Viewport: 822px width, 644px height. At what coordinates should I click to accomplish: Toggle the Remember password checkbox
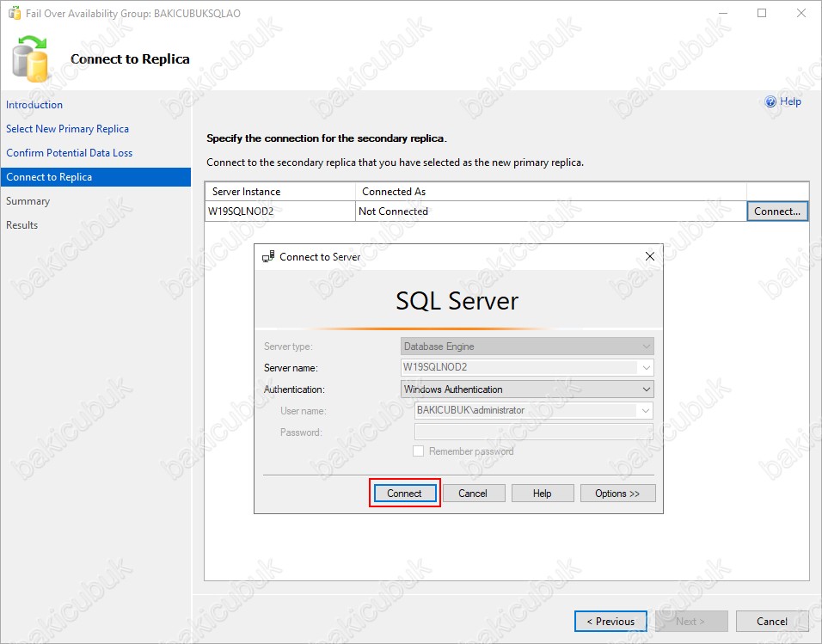click(x=418, y=451)
